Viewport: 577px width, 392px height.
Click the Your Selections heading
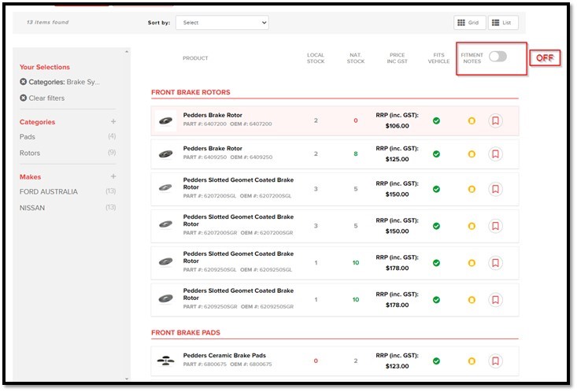tap(45, 67)
